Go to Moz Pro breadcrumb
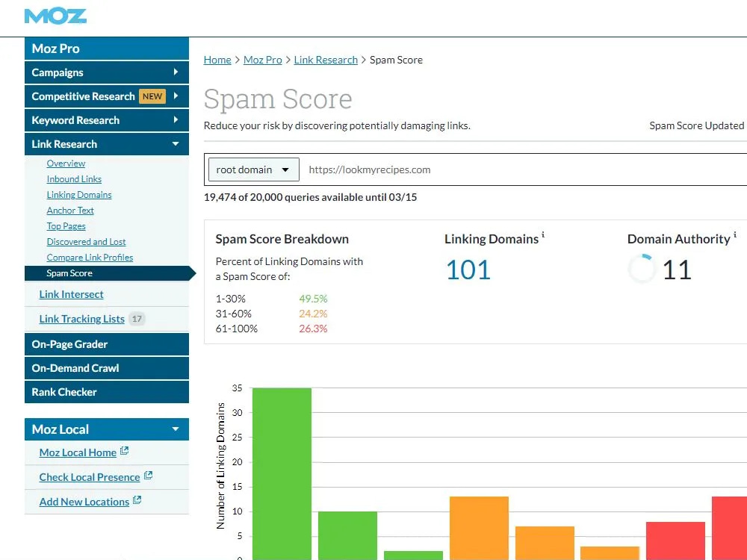This screenshot has height=560, width=747. point(262,60)
